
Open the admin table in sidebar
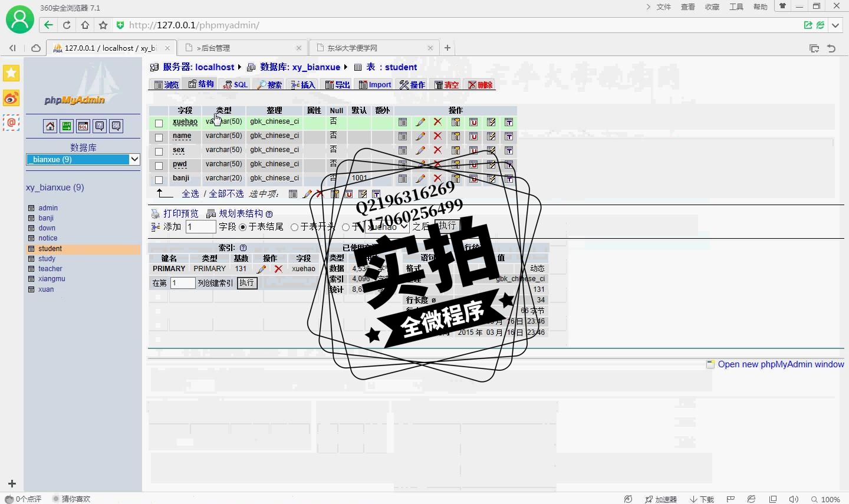[48, 208]
